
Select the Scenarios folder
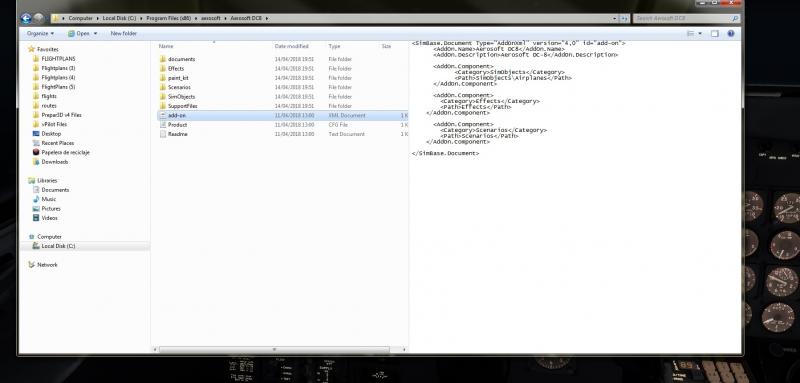click(x=179, y=87)
